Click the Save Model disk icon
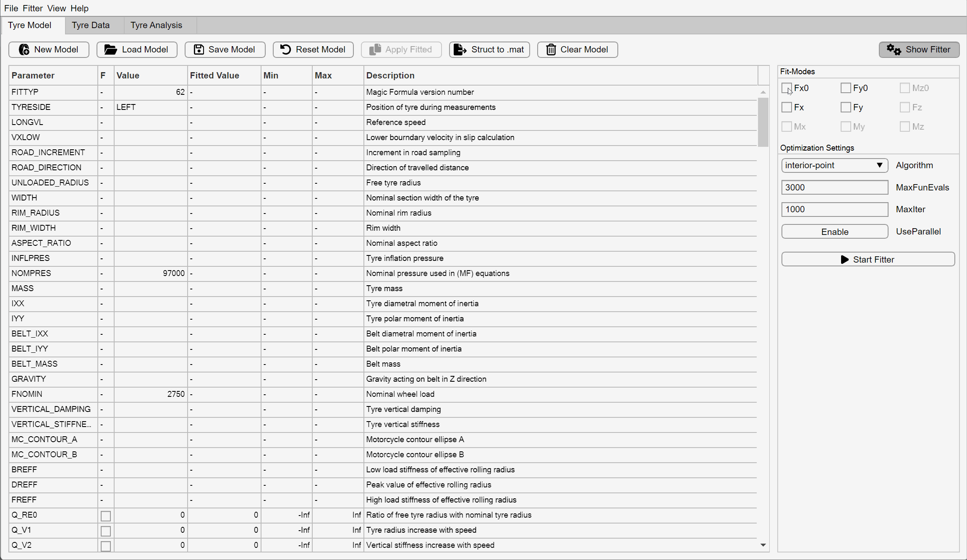This screenshot has width=967, height=560. click(199, 49)
